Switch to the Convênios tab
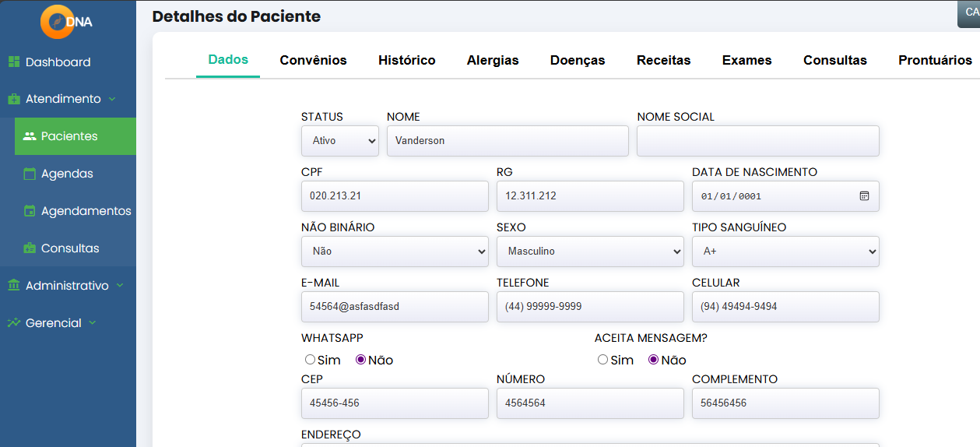This screenshot has width=980, height=447. coord(313,60)
